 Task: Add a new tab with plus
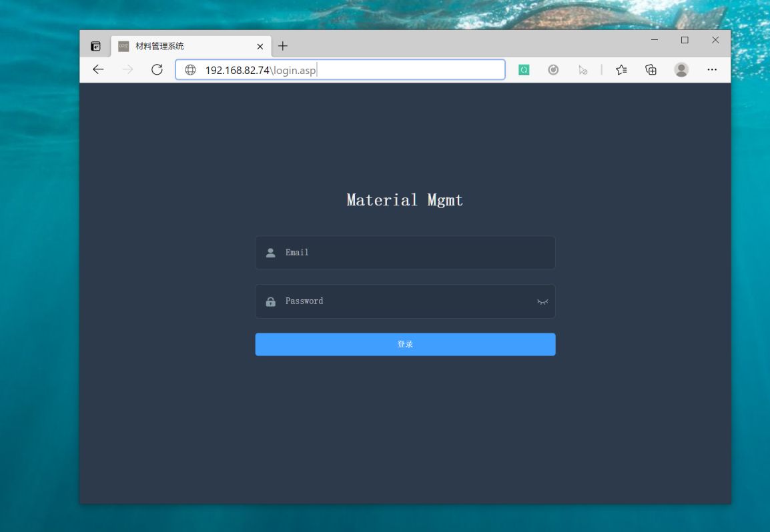click(283, 46)
